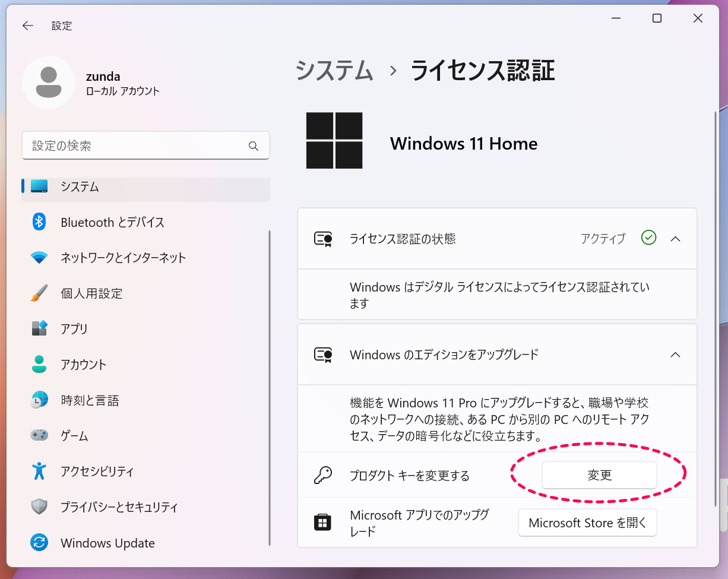The height and width of the screenshot is (579, 728).
Task: Open ゲーム settings with the controller icon
Action: [39, 436]
